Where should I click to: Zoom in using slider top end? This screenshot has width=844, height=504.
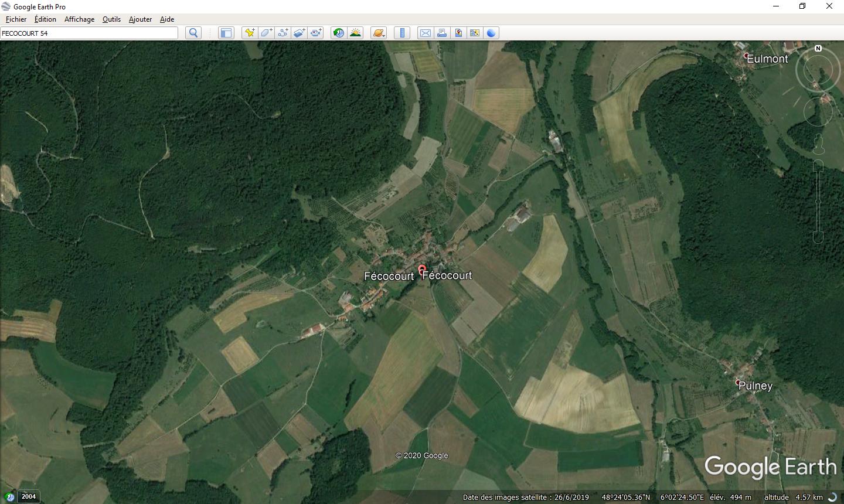click(x=818, y=165)
